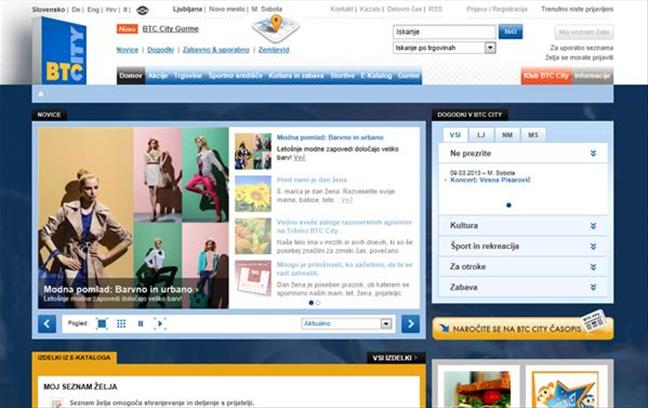Open the Zemljevid link
The width and height of the screenshot is (648, 408).
point(274,50)
